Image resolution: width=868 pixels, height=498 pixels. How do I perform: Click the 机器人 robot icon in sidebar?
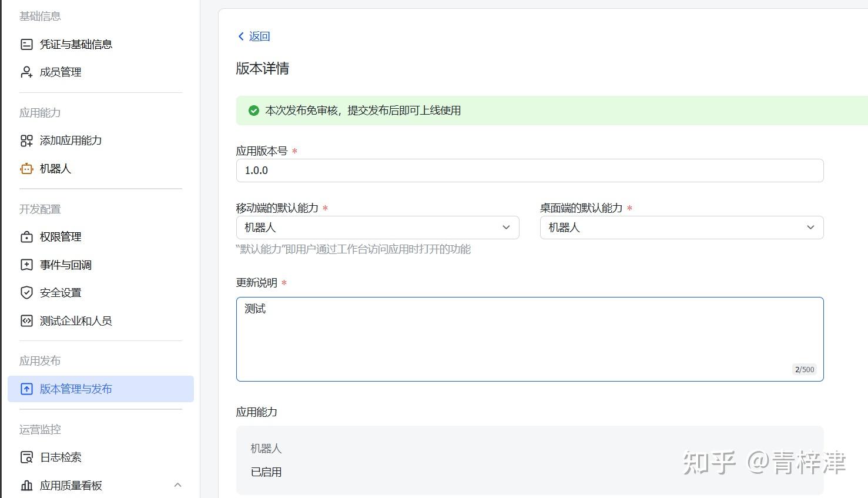click(x=26, y=169)
